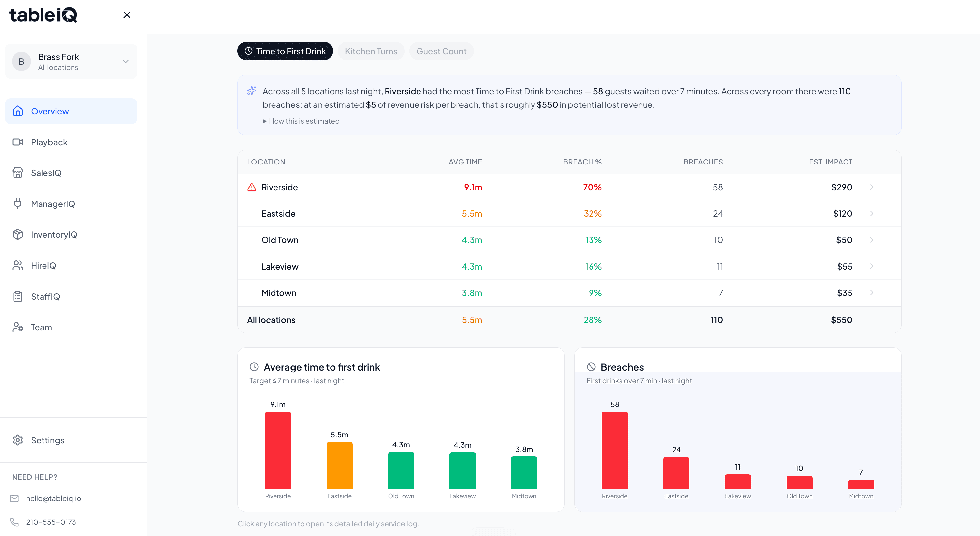Viewport: 980px width, 536px height.
Task: Click the Eastside location name
Action: [278, 213]
